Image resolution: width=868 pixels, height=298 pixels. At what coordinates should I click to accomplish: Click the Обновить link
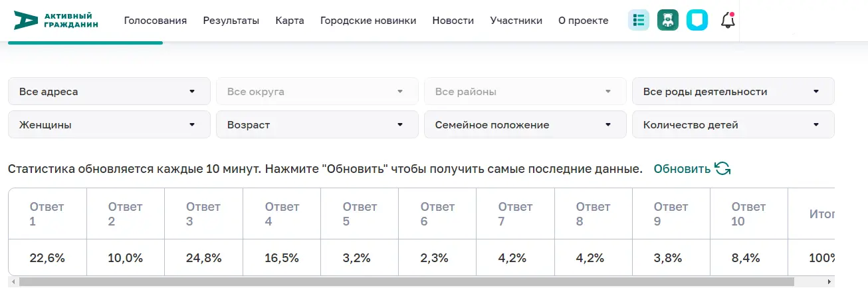coord(682,168)
